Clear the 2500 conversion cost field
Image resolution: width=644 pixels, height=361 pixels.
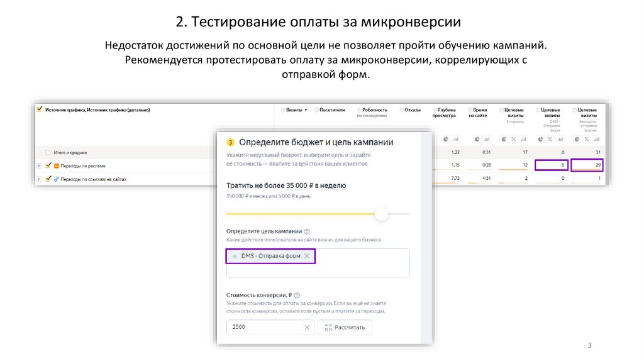click(307, 328)
